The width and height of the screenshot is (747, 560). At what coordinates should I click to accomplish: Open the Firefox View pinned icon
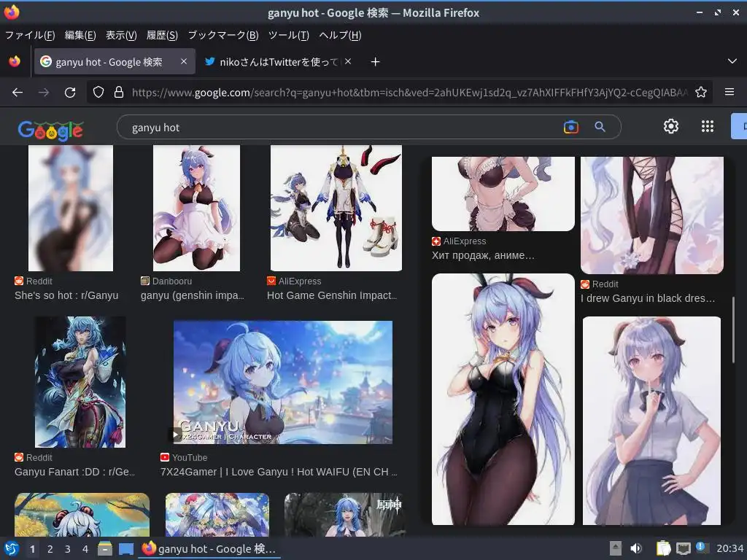coord(15,61)
